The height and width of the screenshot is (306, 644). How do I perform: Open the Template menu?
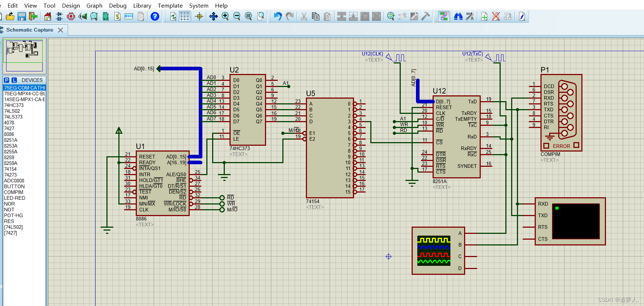[x=170, y=5]
